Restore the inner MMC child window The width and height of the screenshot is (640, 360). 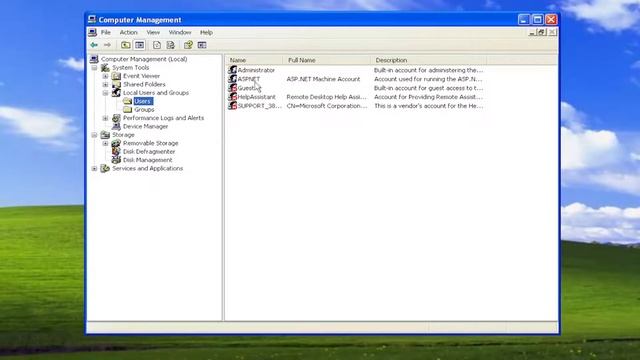point(542,32)
